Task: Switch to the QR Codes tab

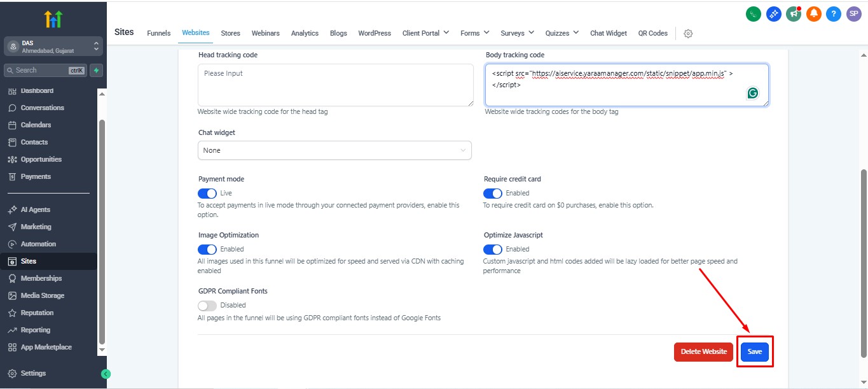Action: click(x=653, y=33)
